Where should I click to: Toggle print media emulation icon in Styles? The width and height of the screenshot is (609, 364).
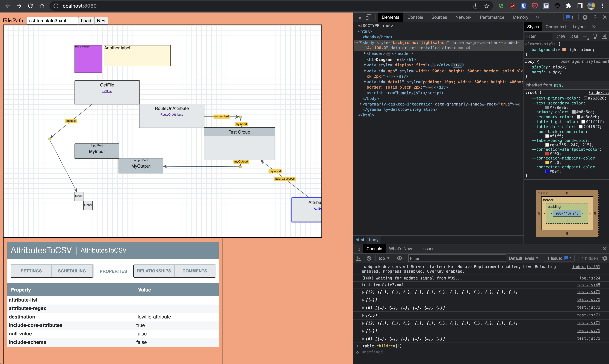coord(595,36)
